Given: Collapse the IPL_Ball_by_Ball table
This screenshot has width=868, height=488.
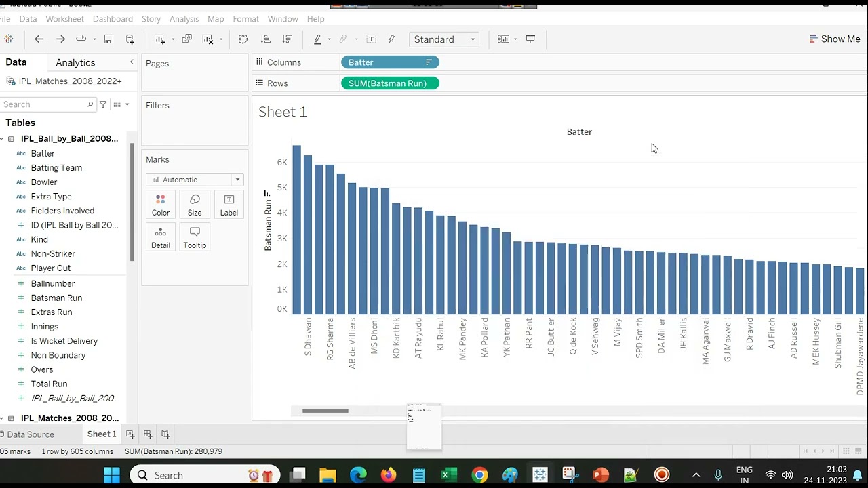Looking at the screenshot, I should (3, 139).
